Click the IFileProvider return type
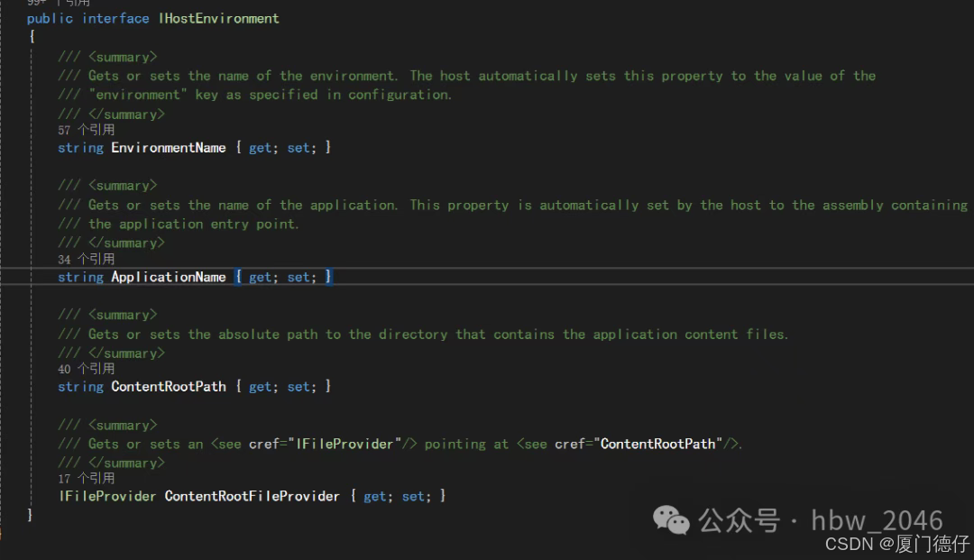Screen dimensions: 974x560 [106, 496]
